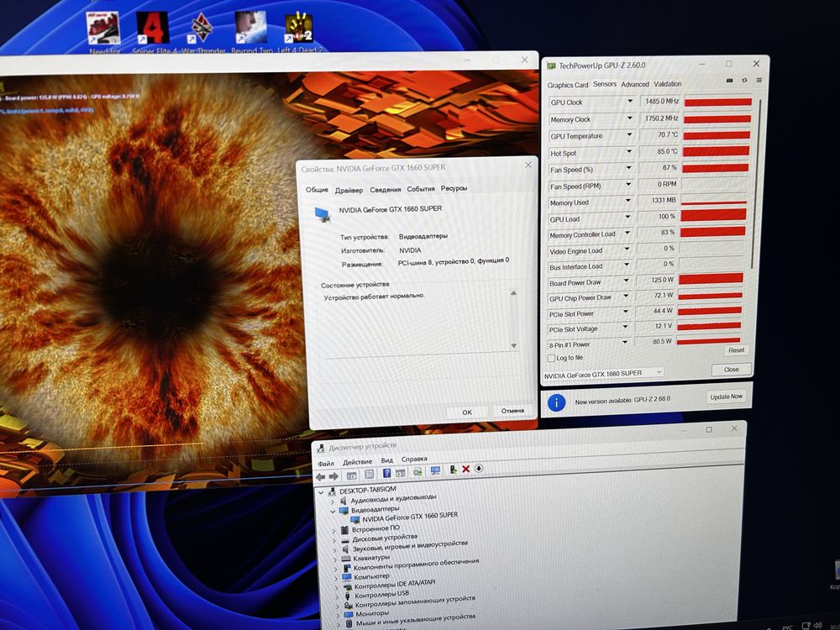Open the GPU selection combo box in GPU-Z

click(603, 374)
